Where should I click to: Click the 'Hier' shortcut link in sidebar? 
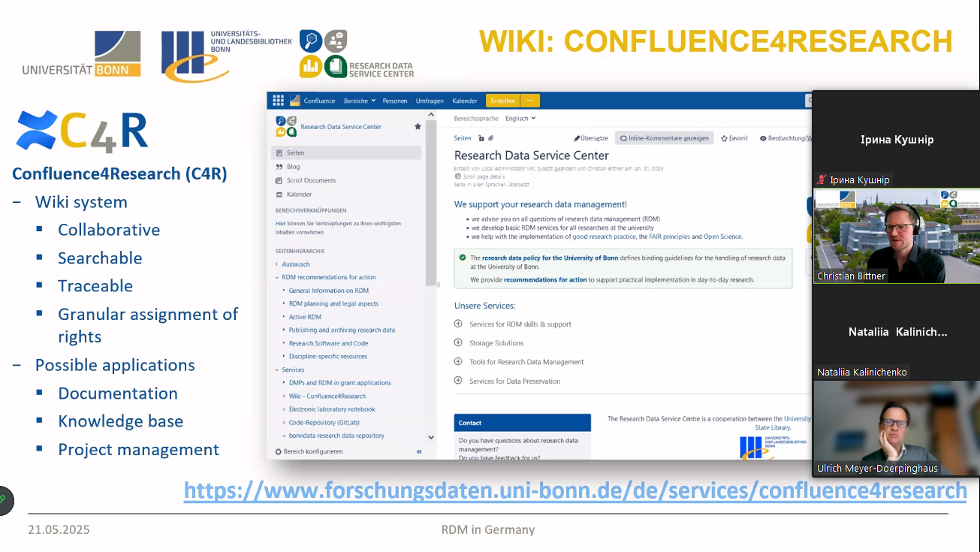click(x=279, y=223)
